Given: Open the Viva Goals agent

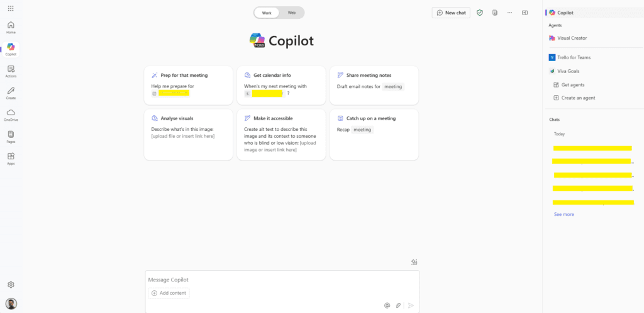Looking at the screenshot, I should [564, 71].
